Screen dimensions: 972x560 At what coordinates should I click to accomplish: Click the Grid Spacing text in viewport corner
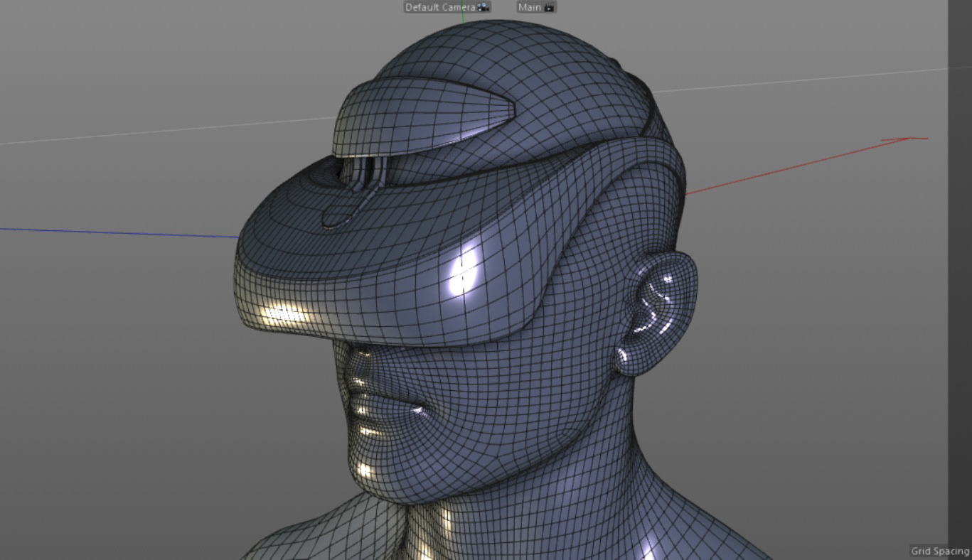[x=940, y=551]
